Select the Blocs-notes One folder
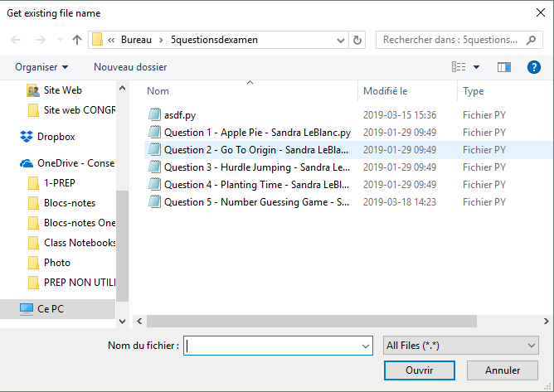This screenshot has height=392, width=554. coord(80,223)
